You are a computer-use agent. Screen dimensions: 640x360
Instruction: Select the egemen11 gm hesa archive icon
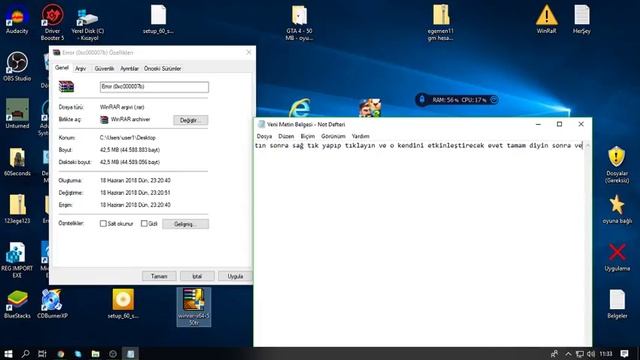440,23
